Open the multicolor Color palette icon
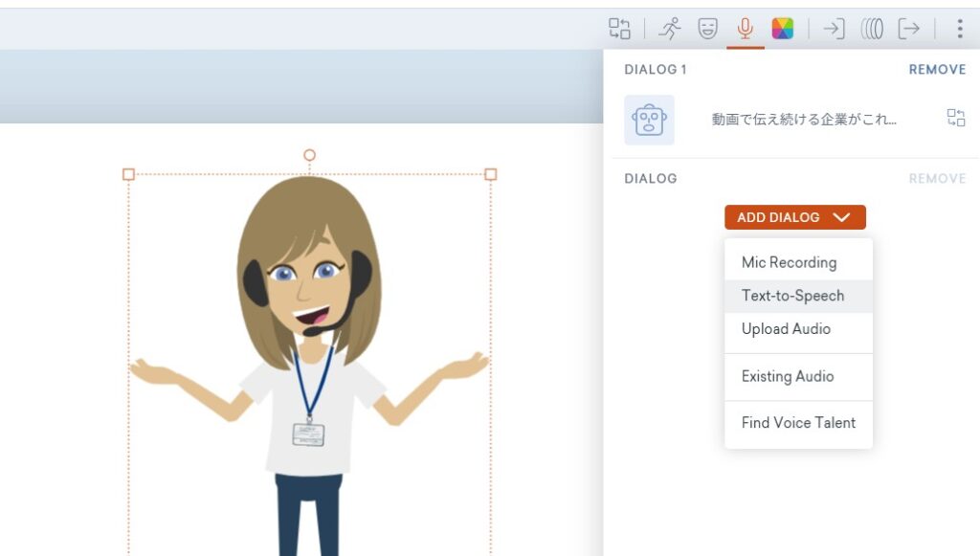Screen dimensions: 980x556 click(783, 29)
